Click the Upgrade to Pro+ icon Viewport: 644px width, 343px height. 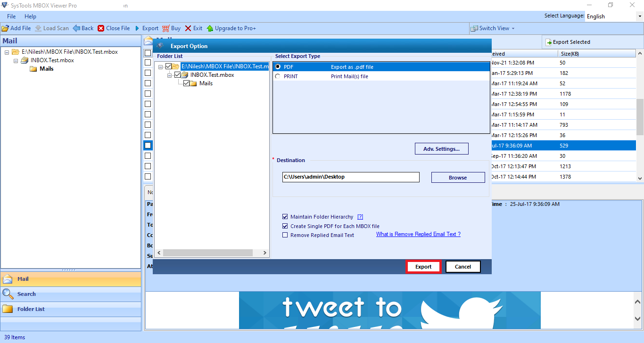tap(210, 28)
